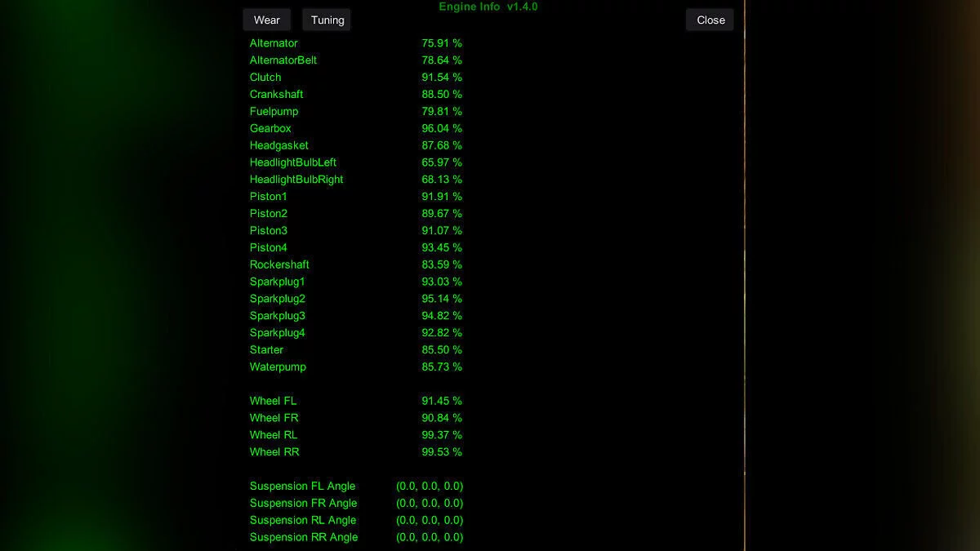Viewport: 980px width, 551px height.
Task: Select the Alternator wear entry
Action: coord(274,43)
